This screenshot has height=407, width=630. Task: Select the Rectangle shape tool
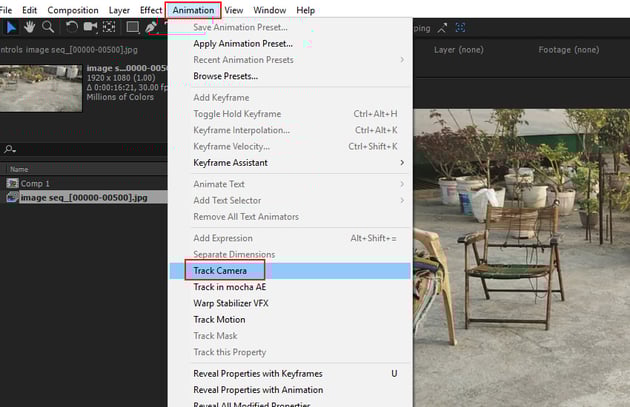tap(133, 27)
